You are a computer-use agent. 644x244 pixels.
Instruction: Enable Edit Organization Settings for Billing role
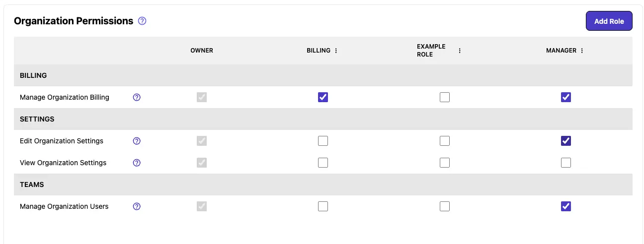(x=323, y=141)
